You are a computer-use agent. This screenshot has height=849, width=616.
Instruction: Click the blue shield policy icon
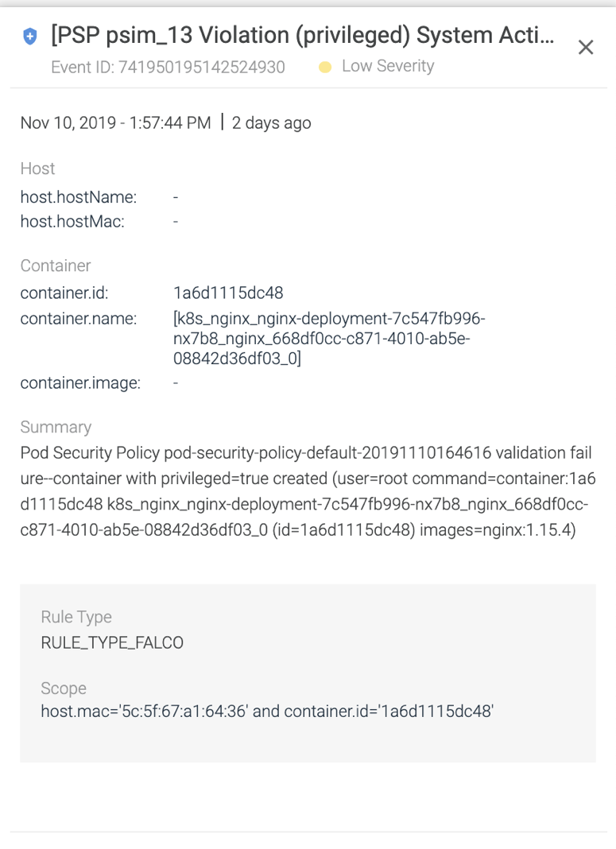[30, 37]
